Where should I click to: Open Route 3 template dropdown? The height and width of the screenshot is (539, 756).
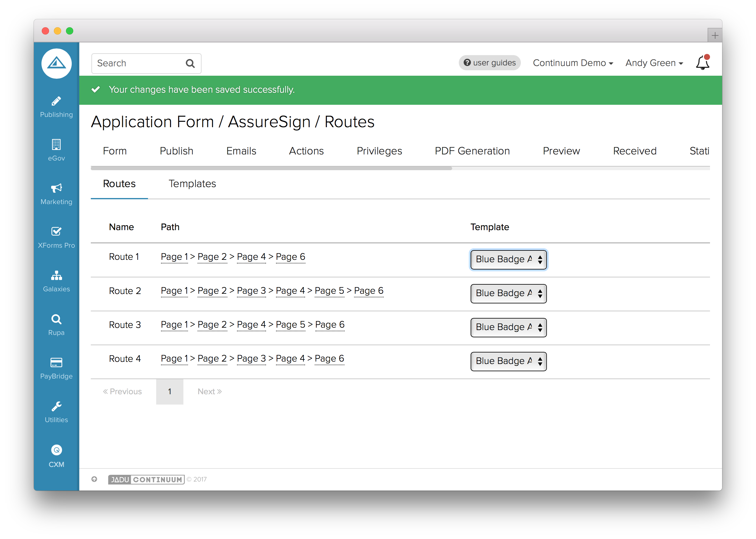(x=508, y=327)
